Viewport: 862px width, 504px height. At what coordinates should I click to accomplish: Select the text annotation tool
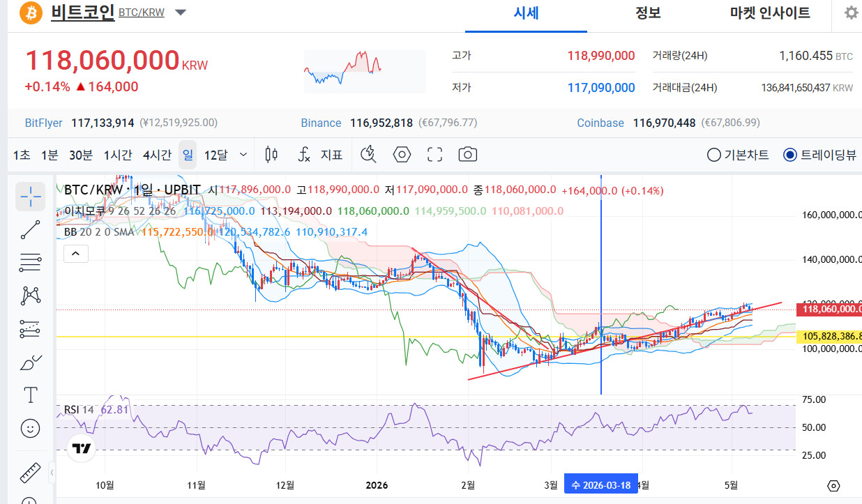click(31, 395)
